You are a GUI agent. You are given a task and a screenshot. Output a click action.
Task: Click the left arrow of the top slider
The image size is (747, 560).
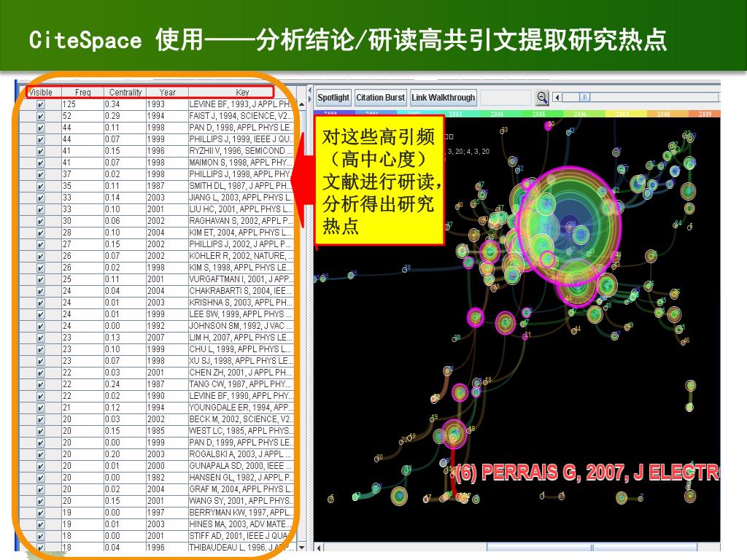point(557,98)
